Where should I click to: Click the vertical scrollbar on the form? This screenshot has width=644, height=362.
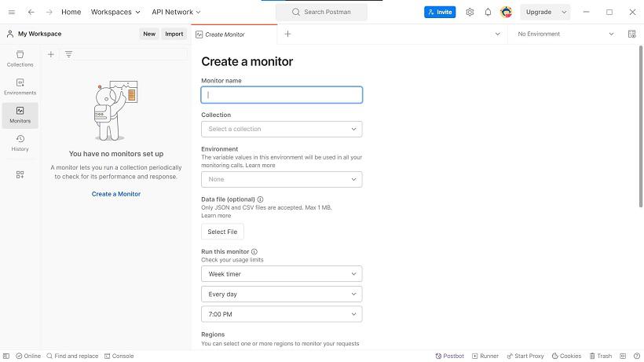641,126
